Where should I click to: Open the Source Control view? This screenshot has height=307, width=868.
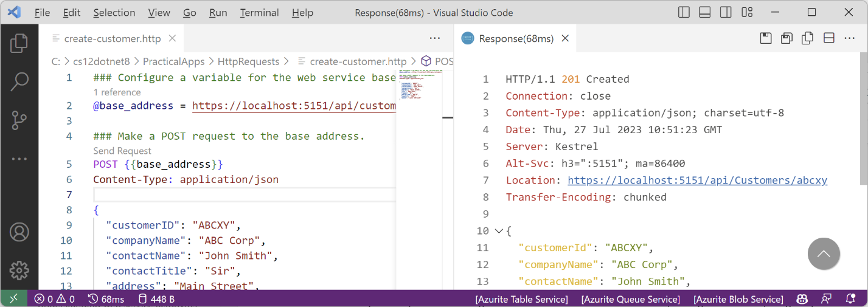tap(19, 120)
